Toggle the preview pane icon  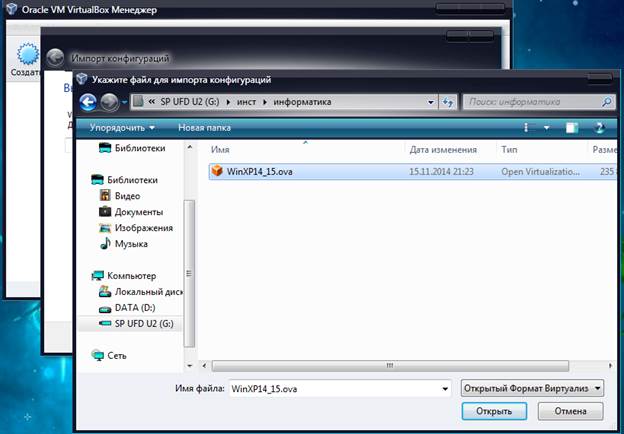tap(571, 128)
